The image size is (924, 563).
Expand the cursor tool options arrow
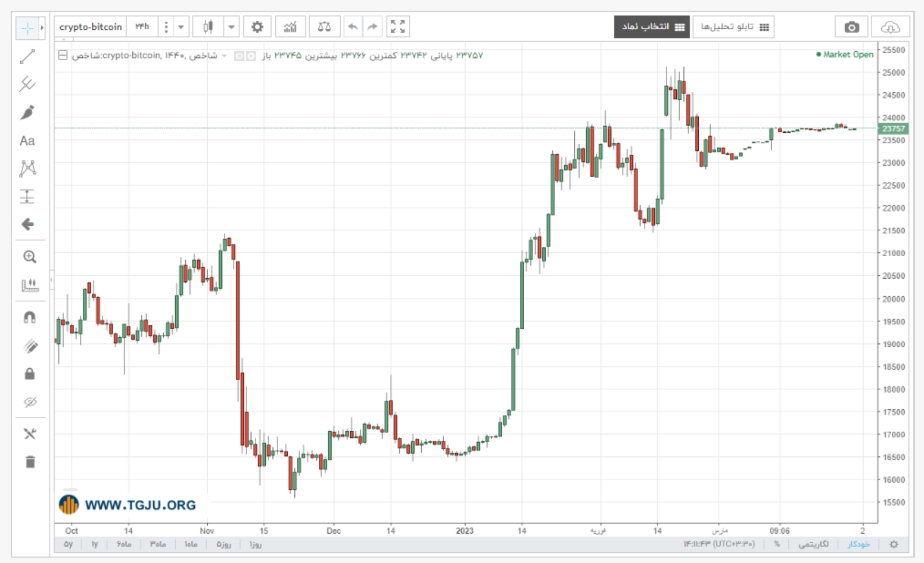(x=42, y=28)
